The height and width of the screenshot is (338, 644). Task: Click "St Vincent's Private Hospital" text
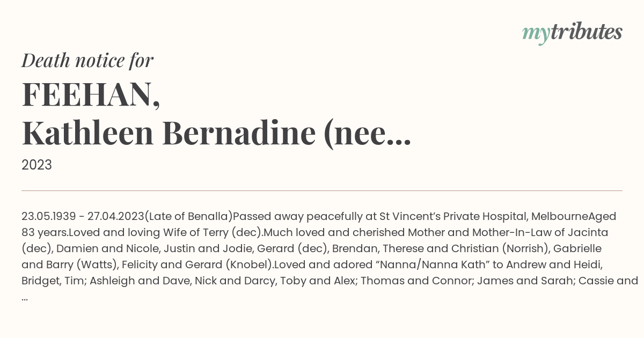[x=453, y=216]
